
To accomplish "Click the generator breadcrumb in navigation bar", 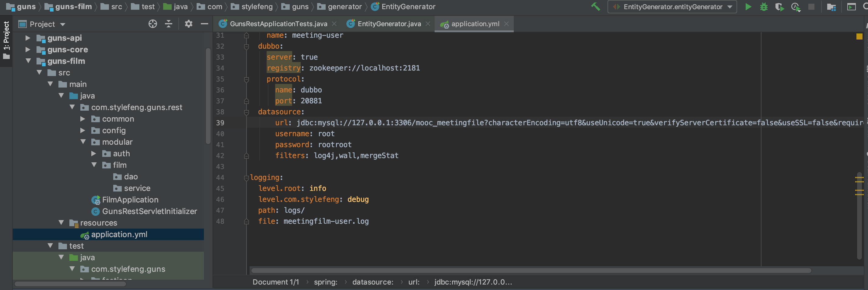I will (340, 7).
